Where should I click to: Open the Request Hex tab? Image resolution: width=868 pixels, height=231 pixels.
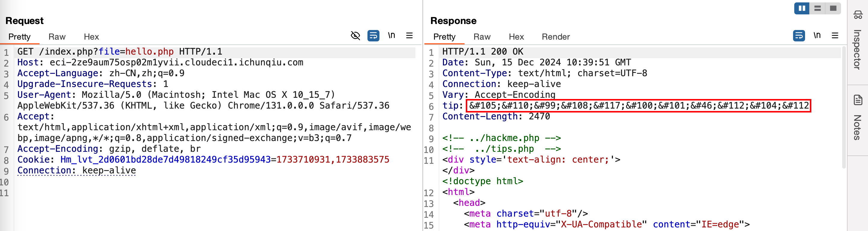(91, 36)
